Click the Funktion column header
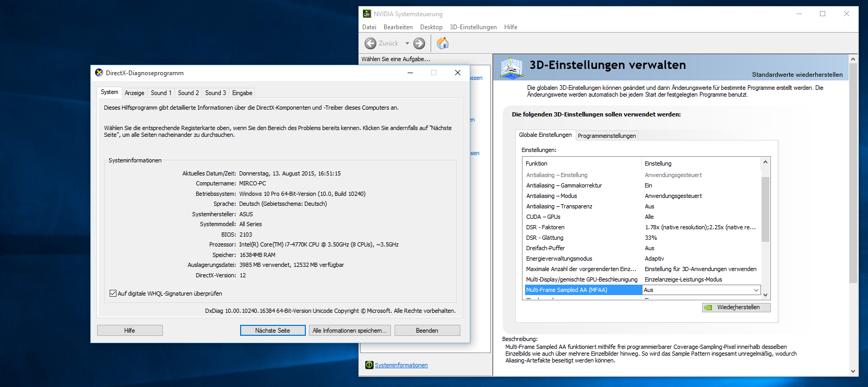868x387 pixels. point(582,163)
